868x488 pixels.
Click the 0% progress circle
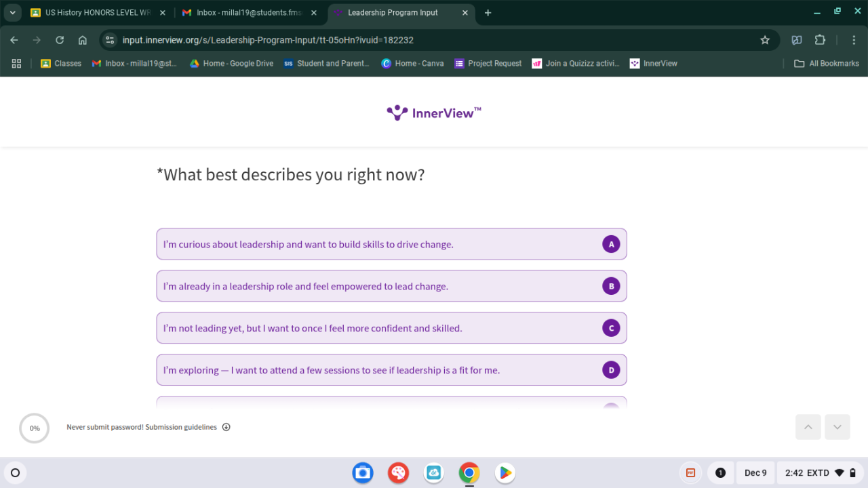(35, 428)
